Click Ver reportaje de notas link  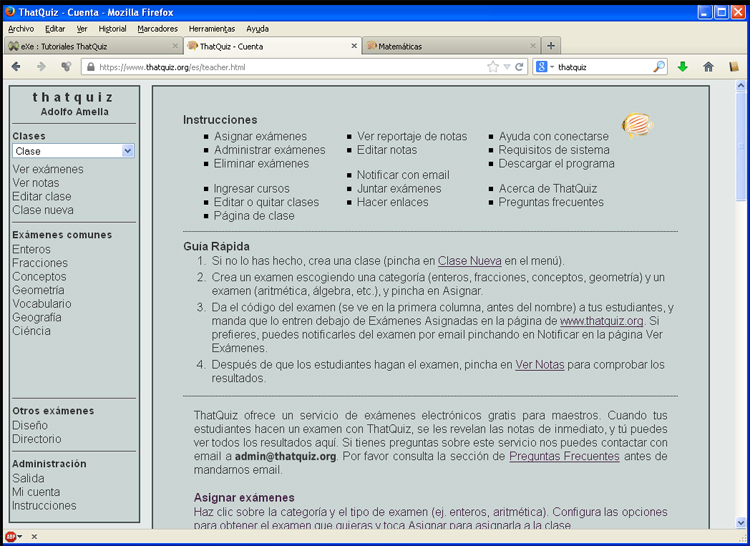point(412,136)
